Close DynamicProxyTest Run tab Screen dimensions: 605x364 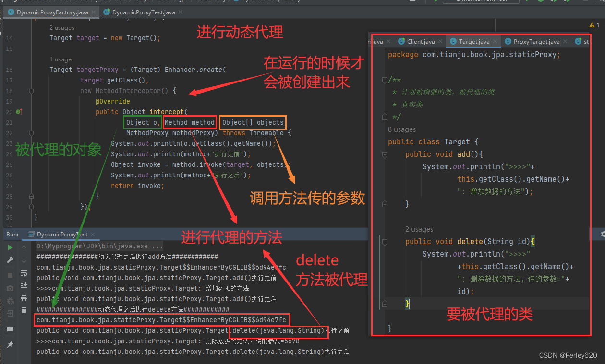pos(92,235)
